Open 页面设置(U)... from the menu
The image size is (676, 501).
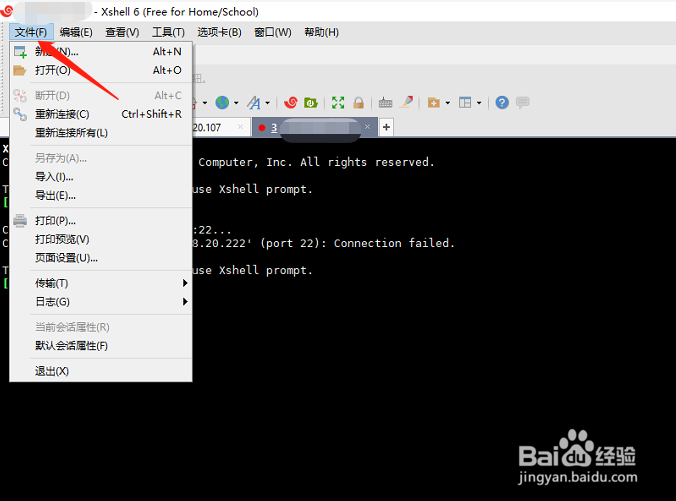click(x=101, y=258)
